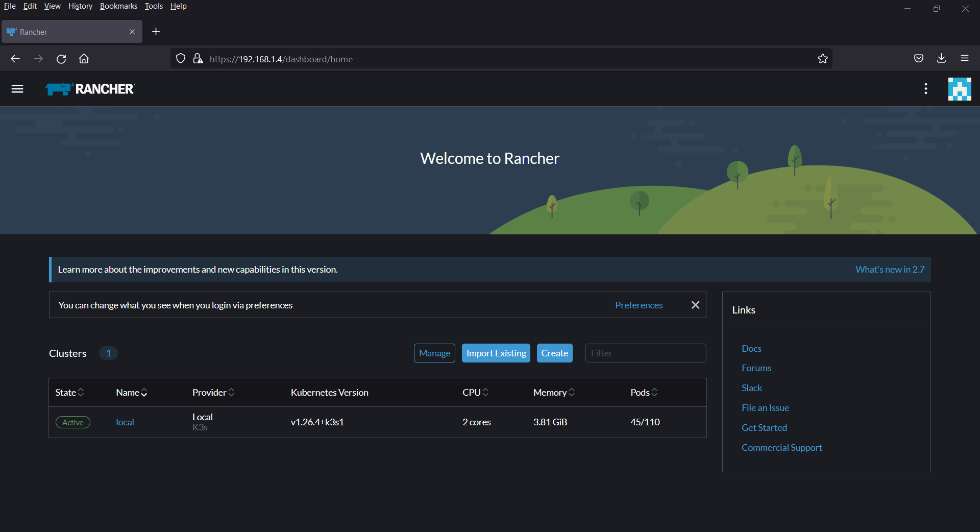
Task: Bookmark this page with the star
Action: [823, 59]
